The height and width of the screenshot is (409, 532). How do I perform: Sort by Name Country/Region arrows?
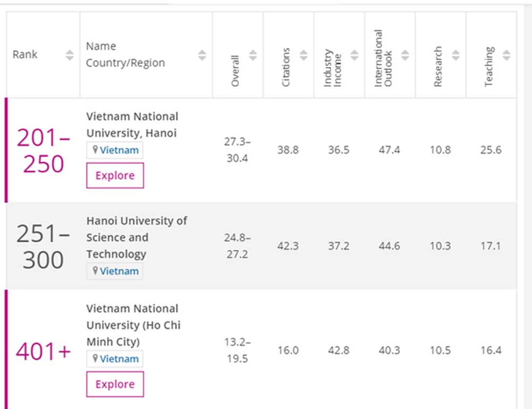[202, 55]
